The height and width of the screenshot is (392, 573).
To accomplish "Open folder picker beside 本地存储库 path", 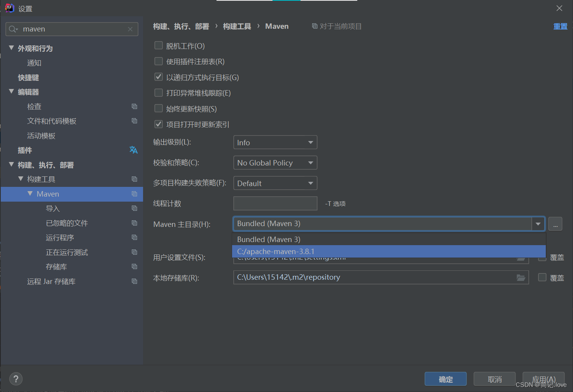I will pos(521,277).
